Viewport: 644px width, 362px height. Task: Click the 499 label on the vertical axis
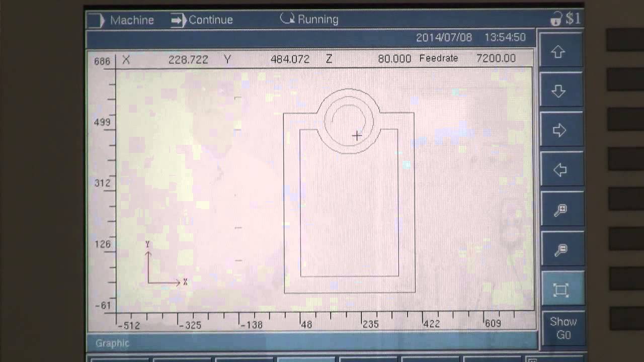[102, 122]
